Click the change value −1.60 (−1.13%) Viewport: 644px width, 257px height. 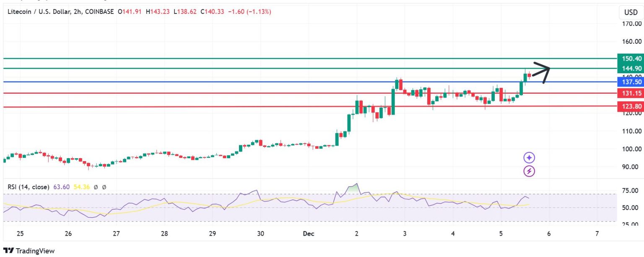point(249,12)
